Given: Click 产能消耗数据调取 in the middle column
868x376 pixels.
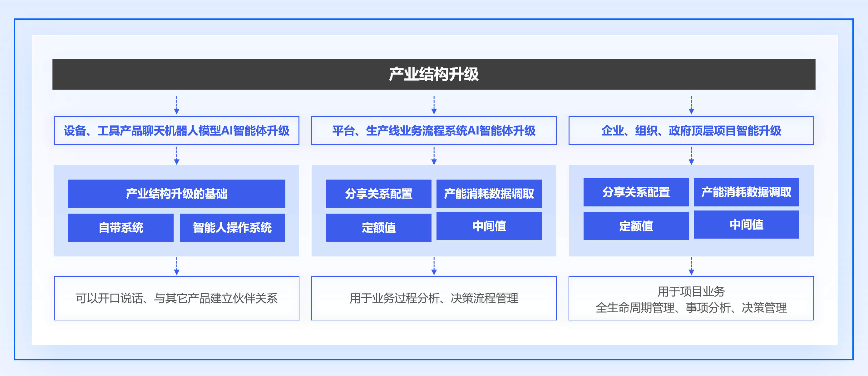Looking at the screenshot, I should [x=489, y=193].
